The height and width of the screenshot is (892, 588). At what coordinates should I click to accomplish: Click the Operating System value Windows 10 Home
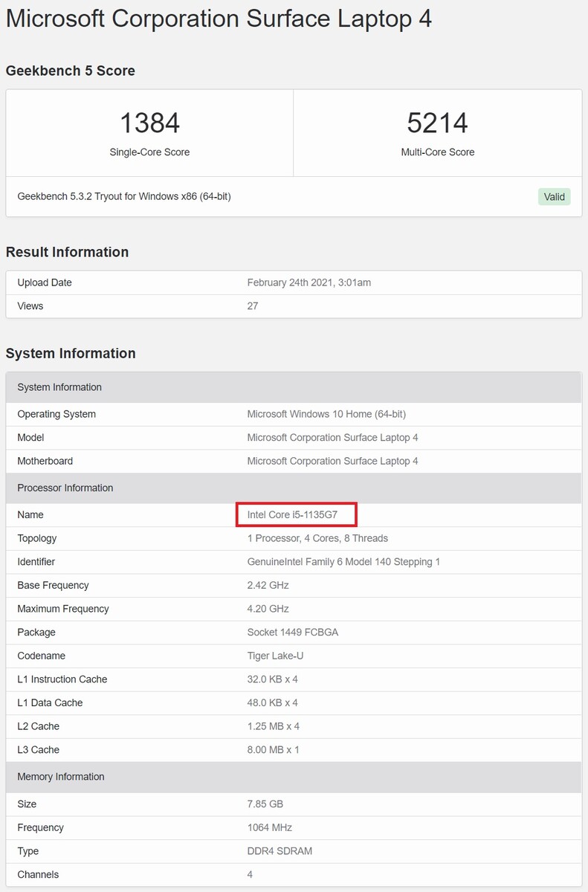(326, 414)
